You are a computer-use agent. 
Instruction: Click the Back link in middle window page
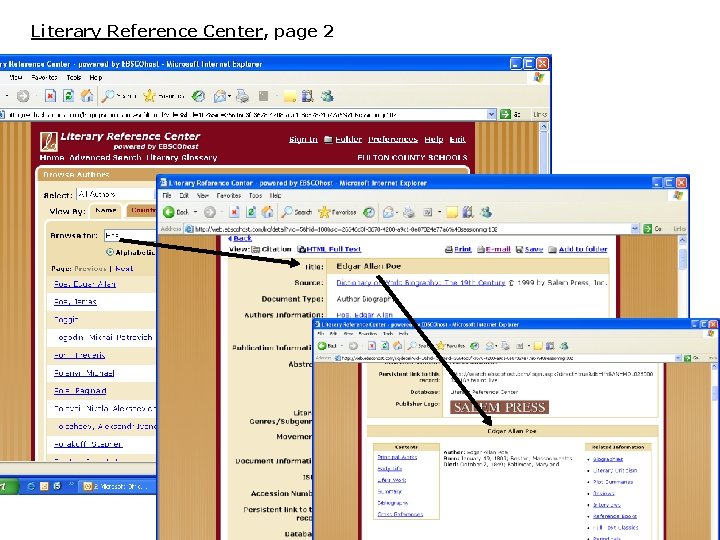240,238
